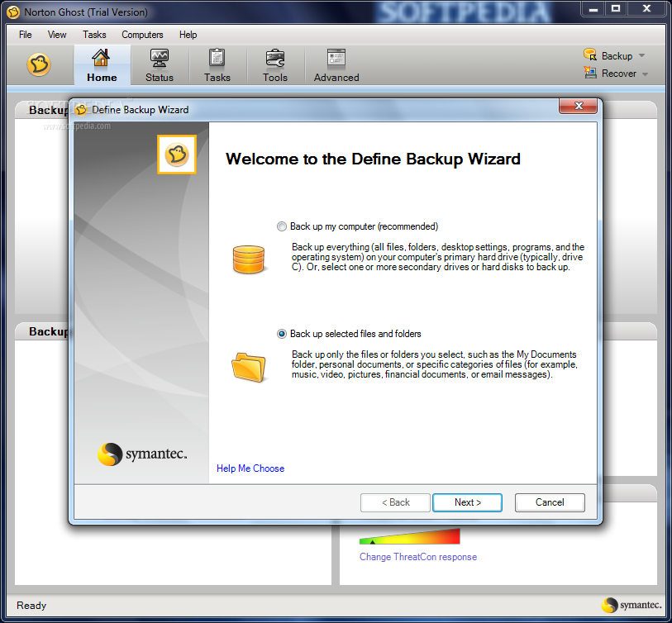
Task: Open the Status monitor icon
Action: coord(159,58)
